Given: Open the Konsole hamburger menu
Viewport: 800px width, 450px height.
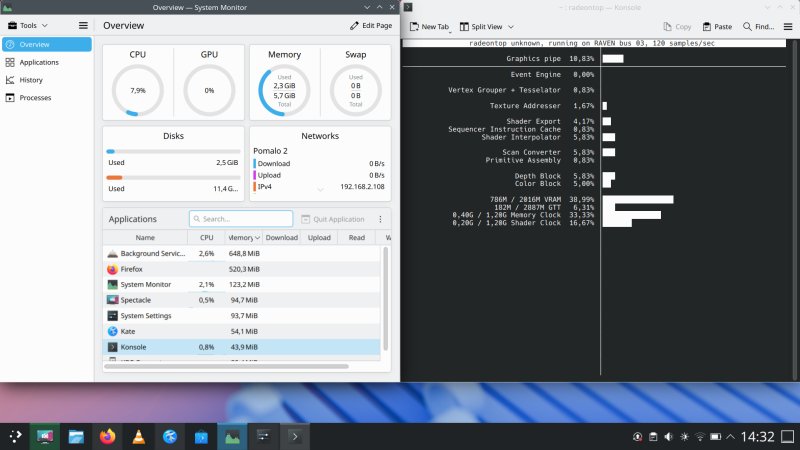Looking at the screenshot, I should [x=787, y=27].
